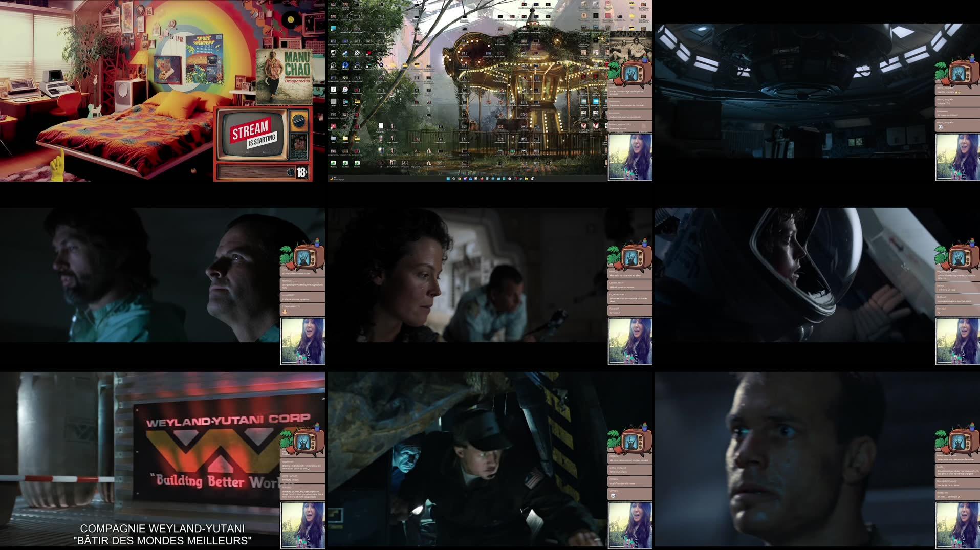Click the Search magnifier icon on the taskbar
Image resolution: width=980 pixels, height=550 pixels.
453,180
